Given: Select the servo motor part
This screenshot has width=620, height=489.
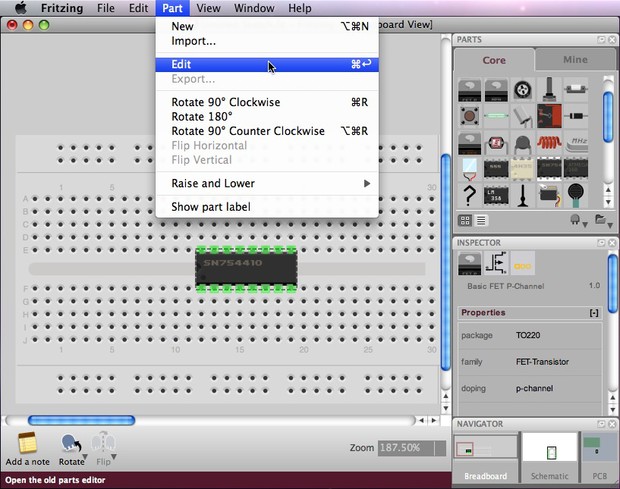Looking at the screenshot, I should pyautogui.click(x=549, y=196).
